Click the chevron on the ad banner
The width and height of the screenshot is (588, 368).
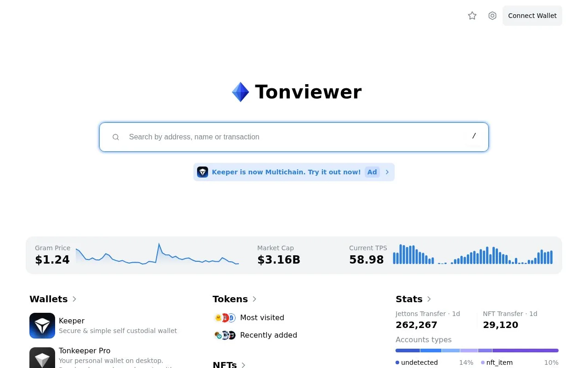(x=387, y=172)
